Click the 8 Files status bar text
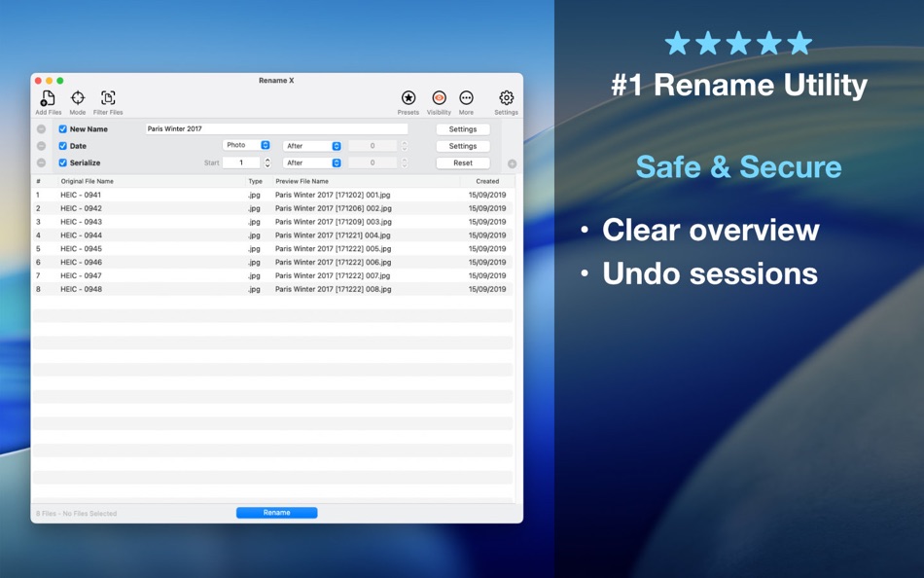Viewport: 924px width, 578px height. coord(76,513)
